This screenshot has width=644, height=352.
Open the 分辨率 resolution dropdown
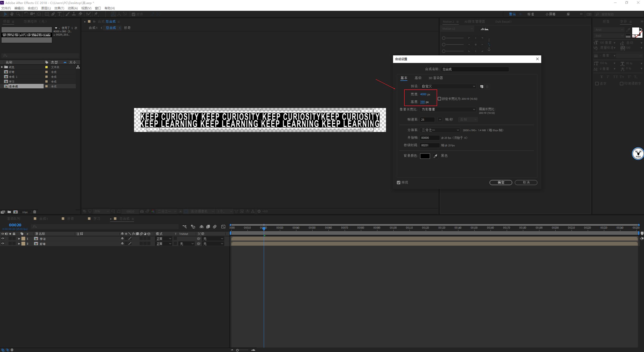[x=440, y=130]
